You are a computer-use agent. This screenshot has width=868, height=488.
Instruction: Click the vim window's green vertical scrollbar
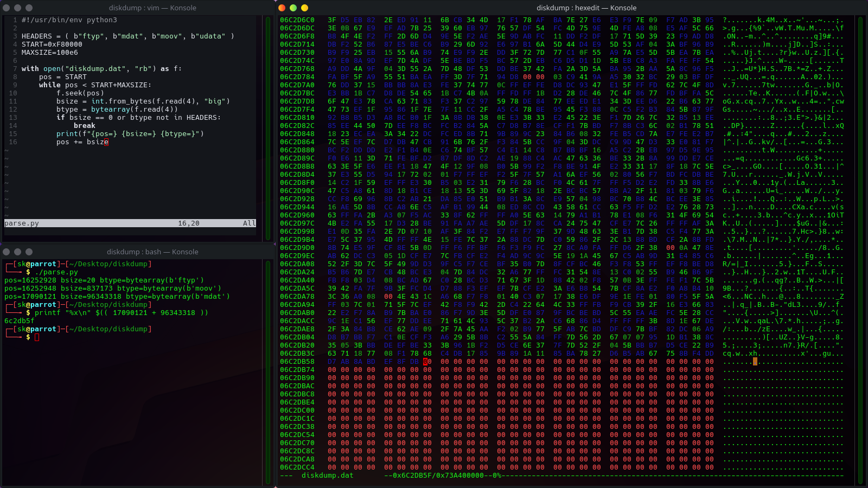point(268,127)
